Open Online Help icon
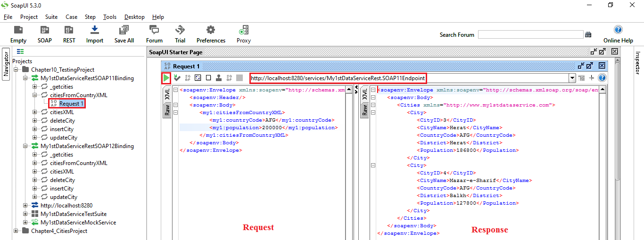This screenshot has width=644, height=240. click(618, 30)
